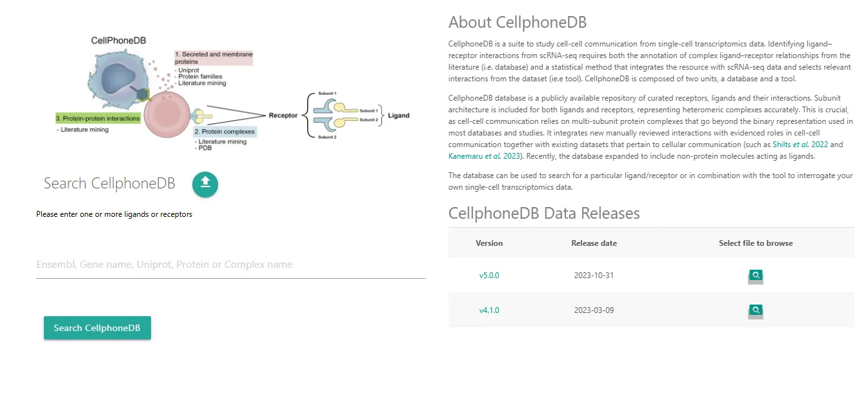
Task: Open the v5.0.0 file browse icon
Action: pyautogui.click(x=756, y=276)
